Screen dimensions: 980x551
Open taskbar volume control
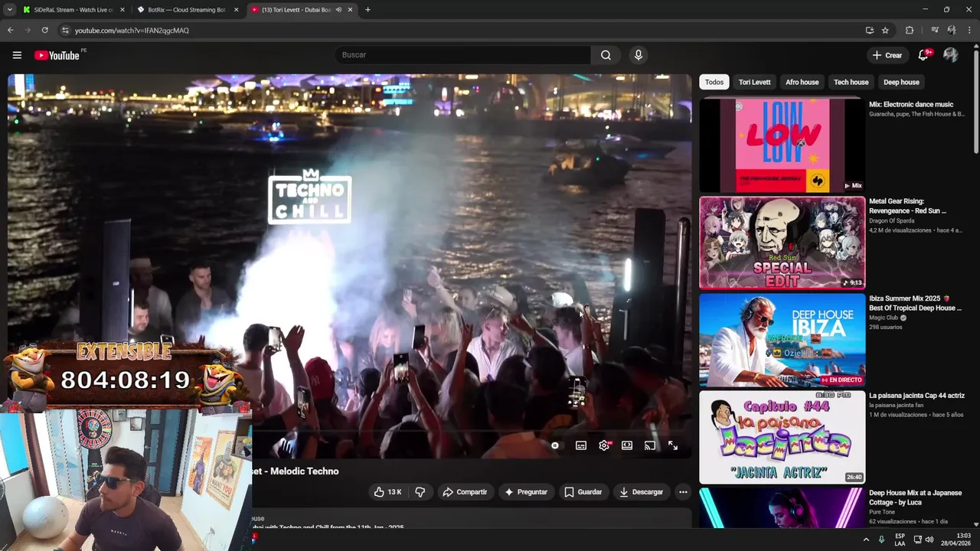[x=929, y=540]
